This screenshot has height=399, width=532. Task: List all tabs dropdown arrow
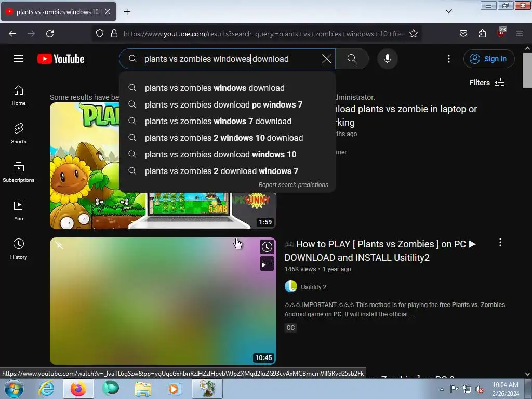pyautogui.click(x=448, y=11)
